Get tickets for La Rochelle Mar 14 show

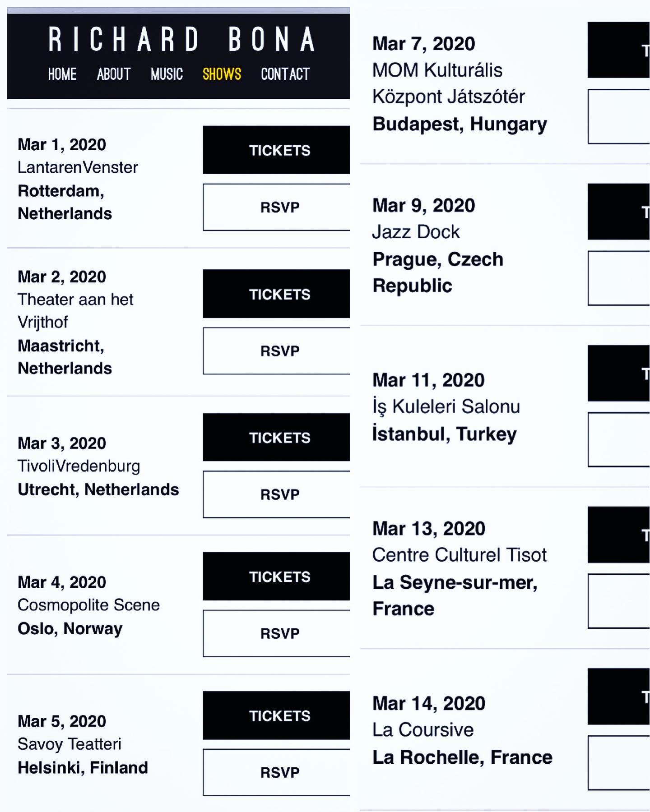[619, 697]
